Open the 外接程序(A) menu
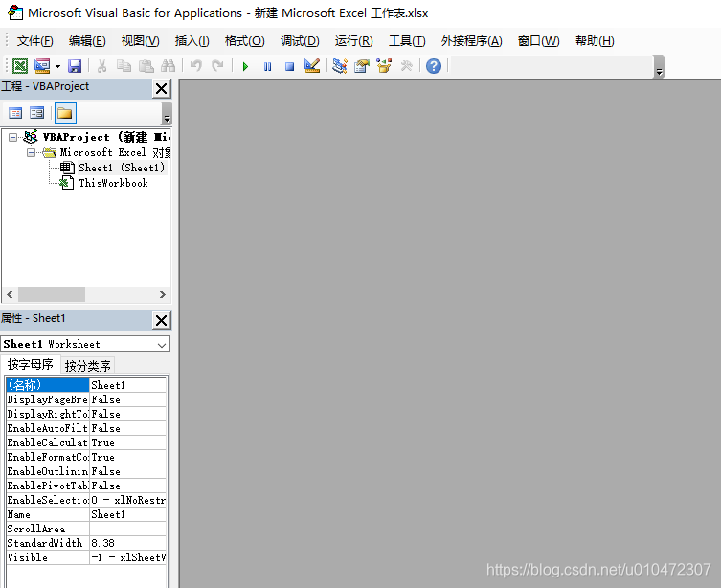 (x=471, y=41)
